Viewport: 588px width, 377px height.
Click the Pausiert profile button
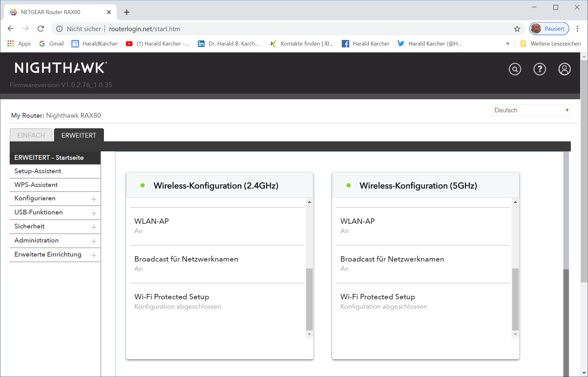click(549, 29)
